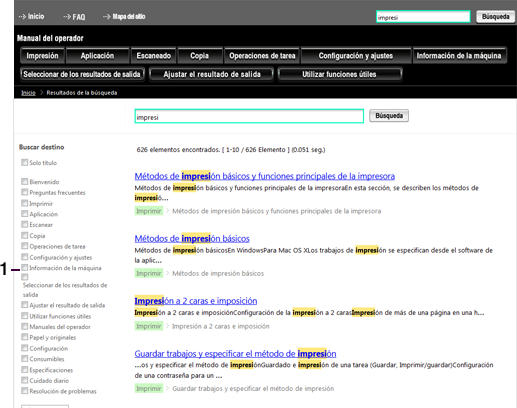
Task: Open the Inicio link in top bar
Action: (31, 16)
